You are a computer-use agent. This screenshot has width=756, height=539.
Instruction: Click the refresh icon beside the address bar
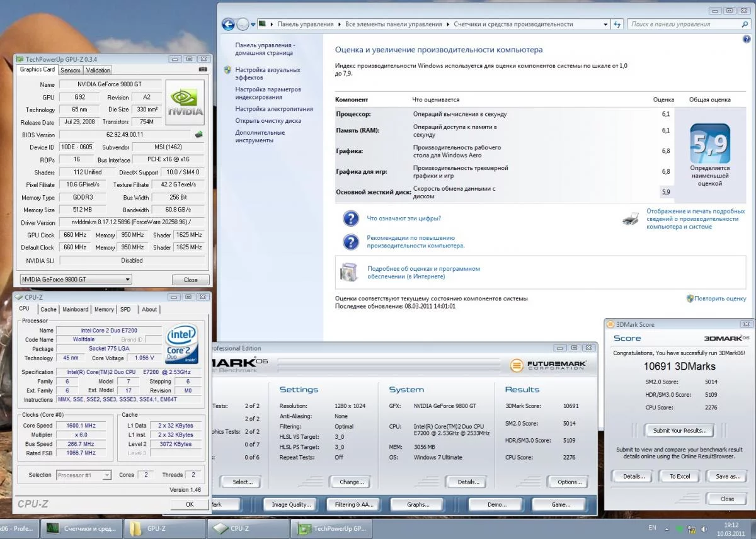[x=616, y=24]
